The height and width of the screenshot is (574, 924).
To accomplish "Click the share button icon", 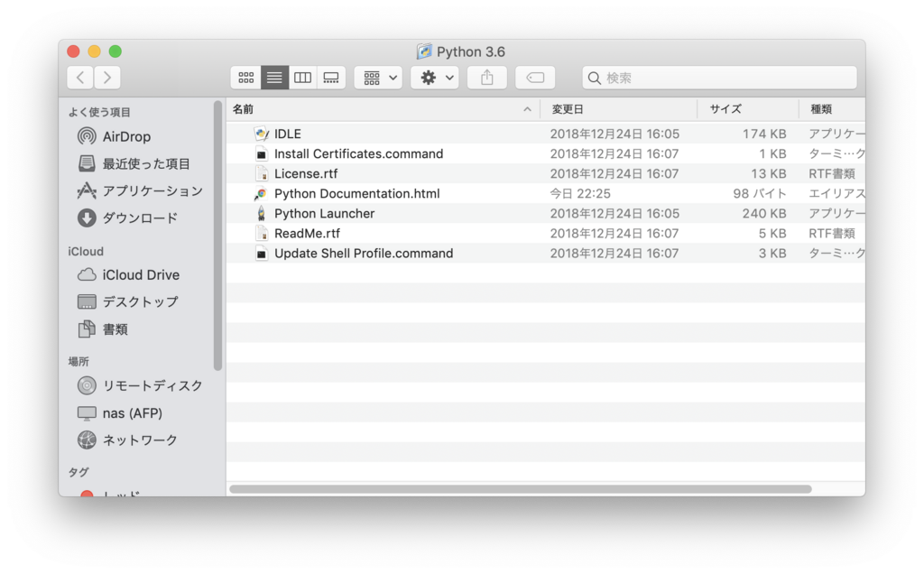I will point(487,78).
